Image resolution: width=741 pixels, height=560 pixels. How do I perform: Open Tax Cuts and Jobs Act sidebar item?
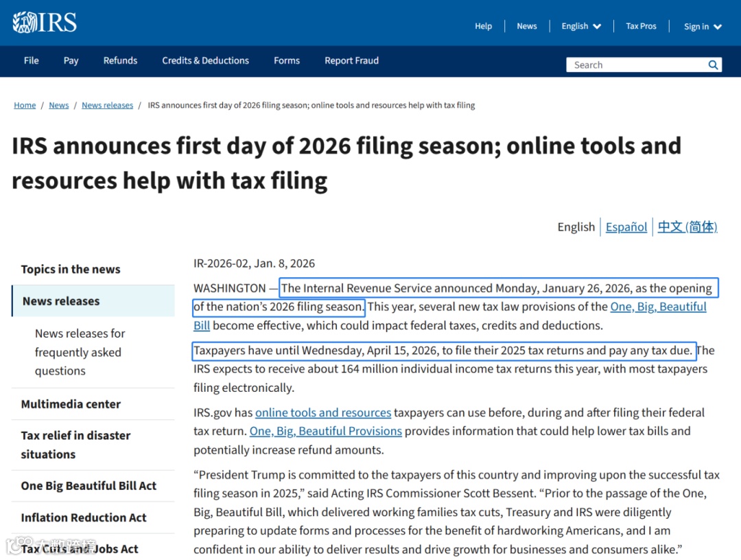[80, 548]
